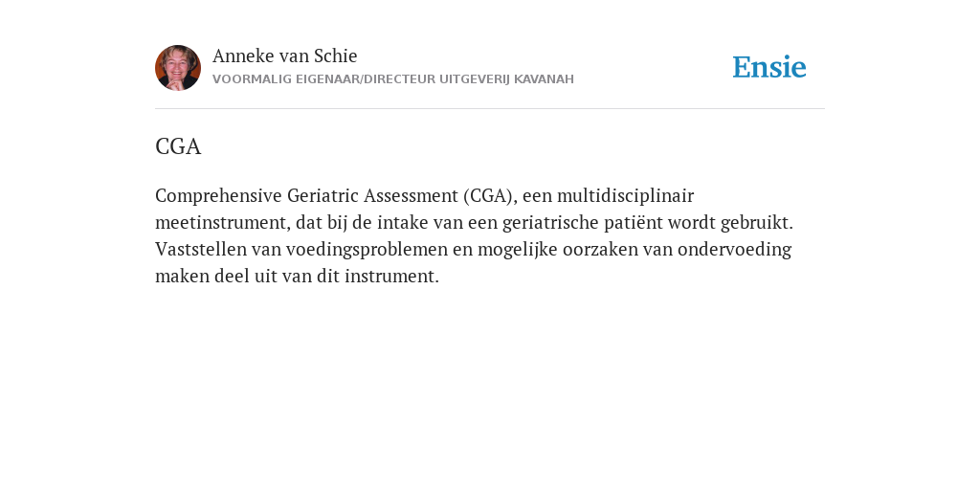980x490 pixels.
Task: Click the job title 'Voormalig eigenaar/directeur Uitgeverij Kavanah'
Action: click(x=393, y=79)
